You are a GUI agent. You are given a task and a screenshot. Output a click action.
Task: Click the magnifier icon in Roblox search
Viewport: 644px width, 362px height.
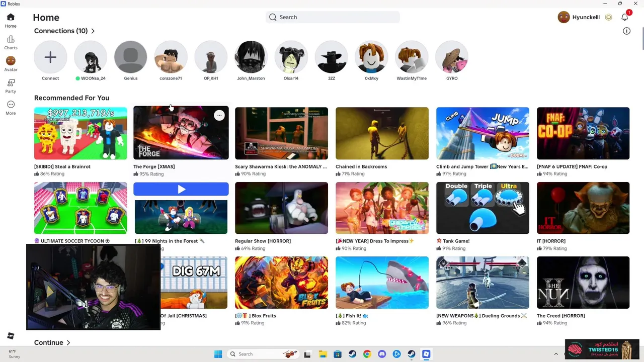273,17
